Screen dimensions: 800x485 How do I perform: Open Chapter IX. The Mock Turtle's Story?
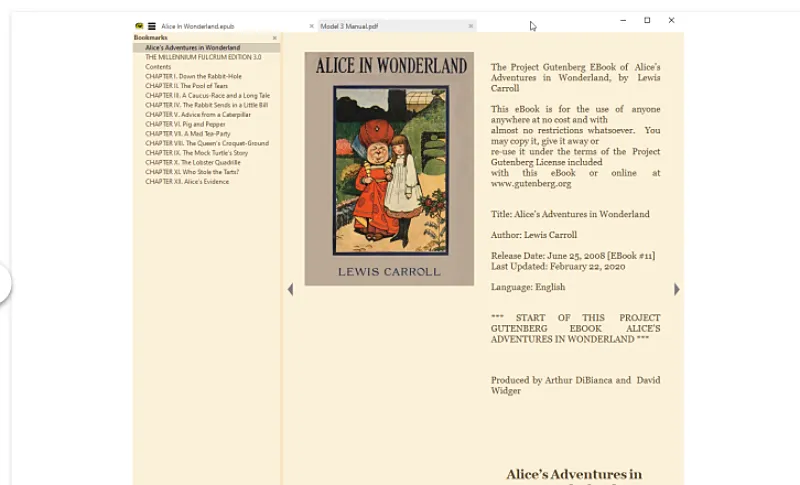click(x=196, y=153)
